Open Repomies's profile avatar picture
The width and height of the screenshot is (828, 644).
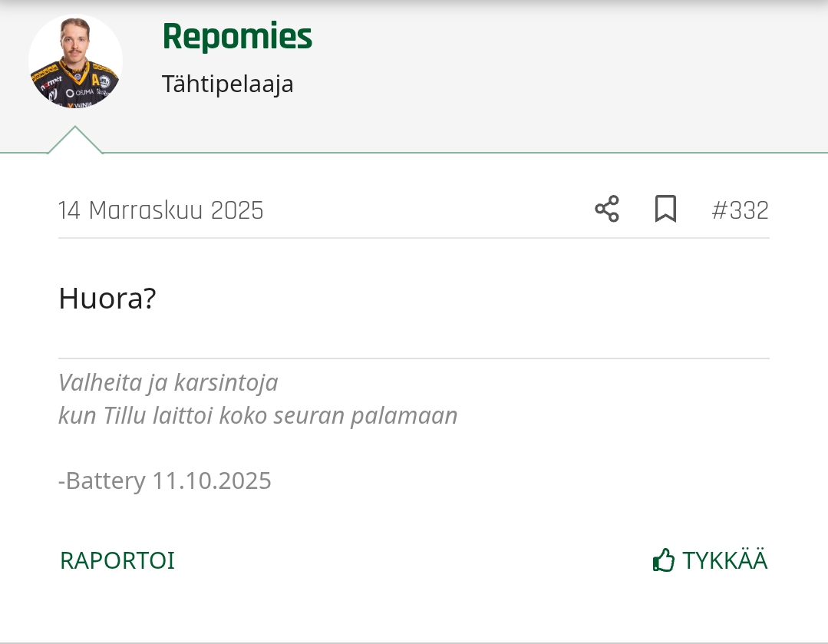pyautogui.click(x=75, y=61)
